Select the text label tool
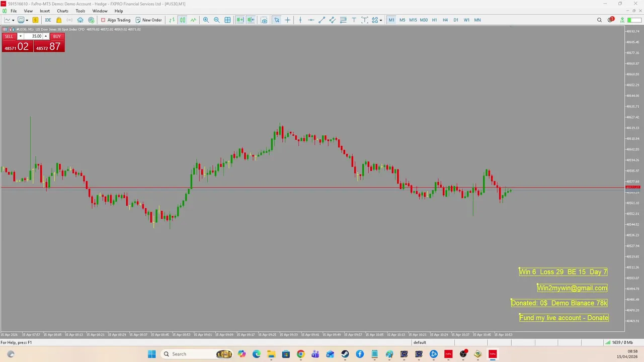The height and width of the screenshot is (362, 644). (365, 20)
